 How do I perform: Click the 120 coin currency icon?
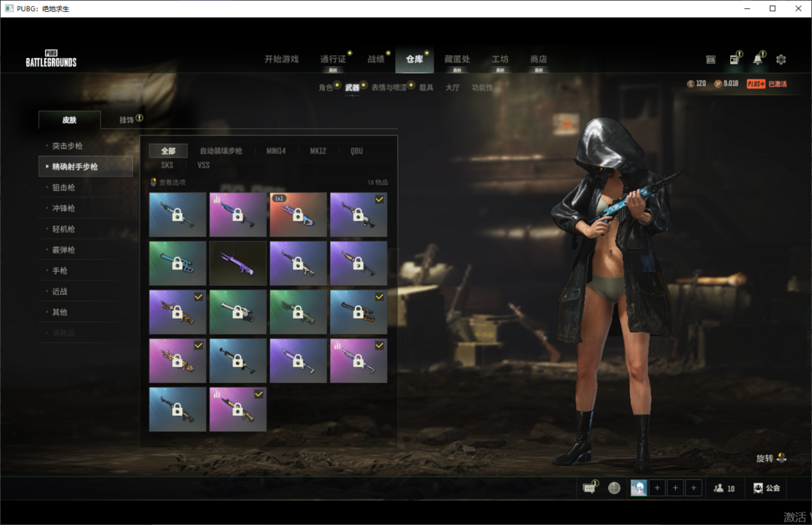[x=690, y=84]
